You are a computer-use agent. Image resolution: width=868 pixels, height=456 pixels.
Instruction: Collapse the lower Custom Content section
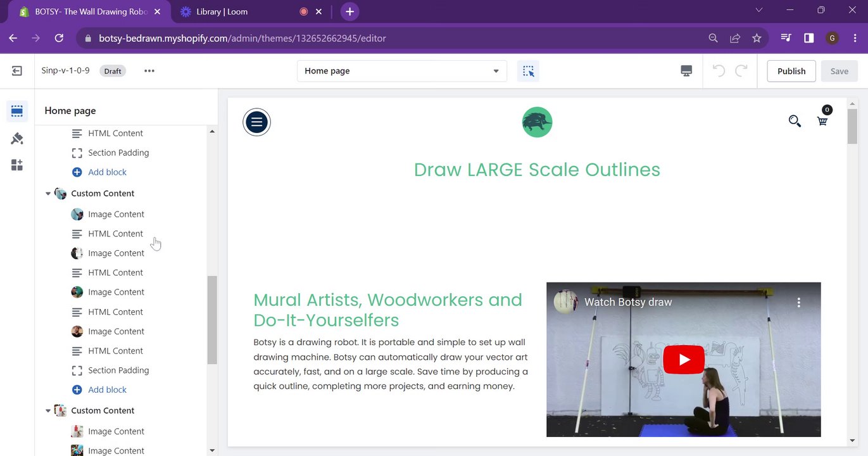pos(48,411)
